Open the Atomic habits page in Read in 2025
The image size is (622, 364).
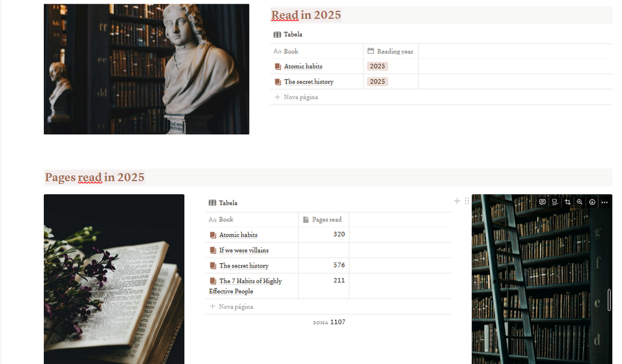pyautogui.click(x=303, y=66)
